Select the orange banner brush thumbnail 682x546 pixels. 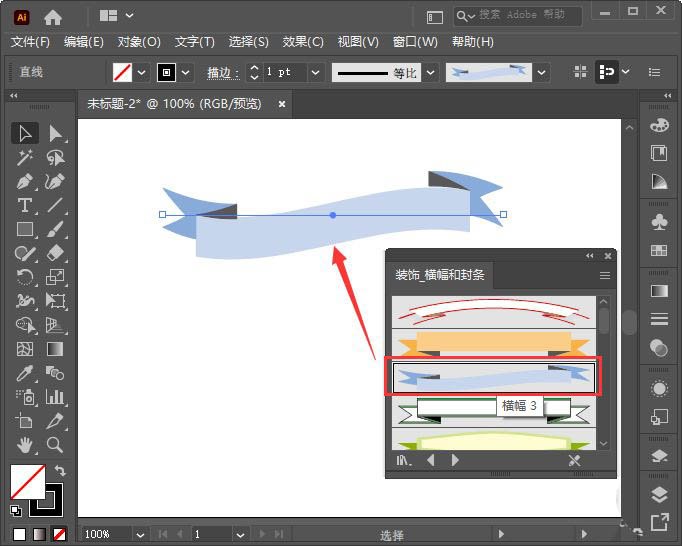(x=494, y=344)
